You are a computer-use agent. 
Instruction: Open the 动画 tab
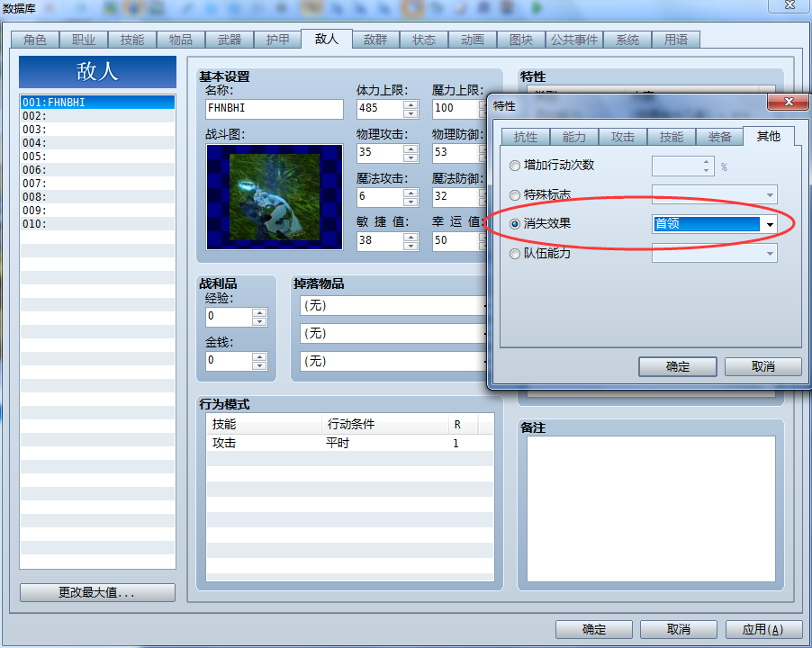coord(473,40)
